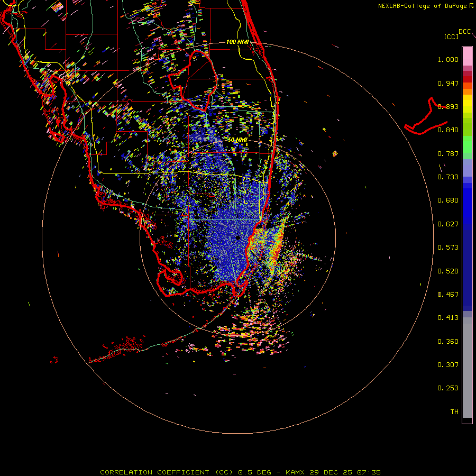Pick the large gray segment of color scale

pos(467,368)
